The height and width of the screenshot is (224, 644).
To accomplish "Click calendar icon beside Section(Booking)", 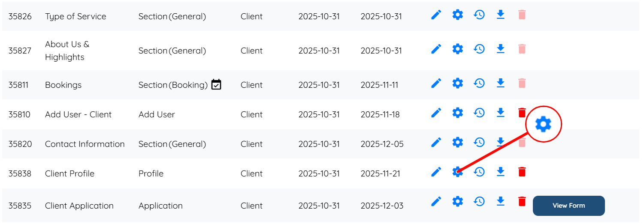I will pyautogui.click(x=216, y=84).
